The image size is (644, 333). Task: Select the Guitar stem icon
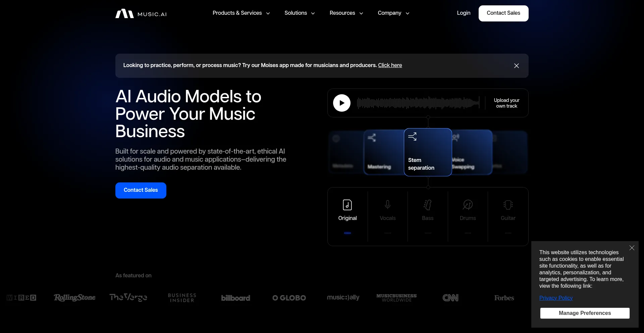[x=508, y=205]
